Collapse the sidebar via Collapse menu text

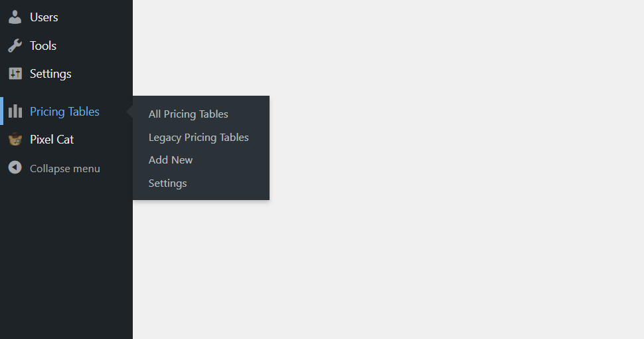coord(65,169)
